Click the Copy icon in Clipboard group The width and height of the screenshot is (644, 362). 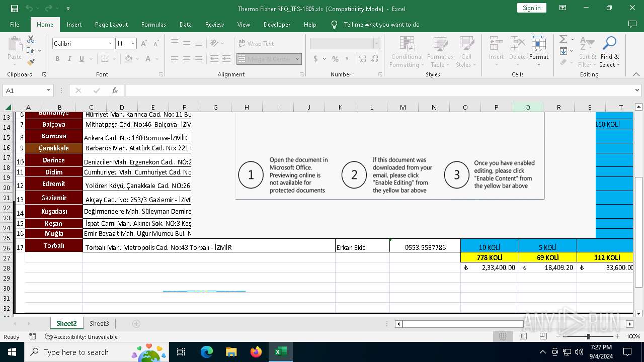coord(31,51)
